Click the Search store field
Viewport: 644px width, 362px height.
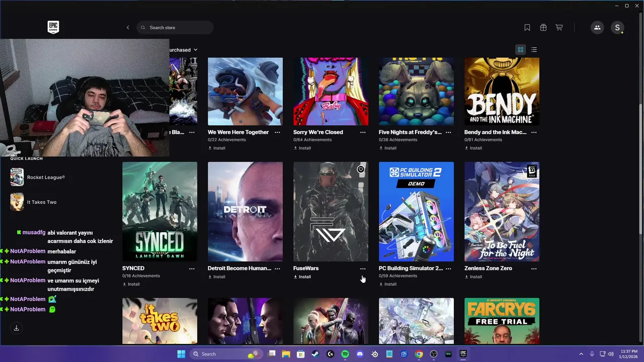pyautogui.click(x=175, y=28)
